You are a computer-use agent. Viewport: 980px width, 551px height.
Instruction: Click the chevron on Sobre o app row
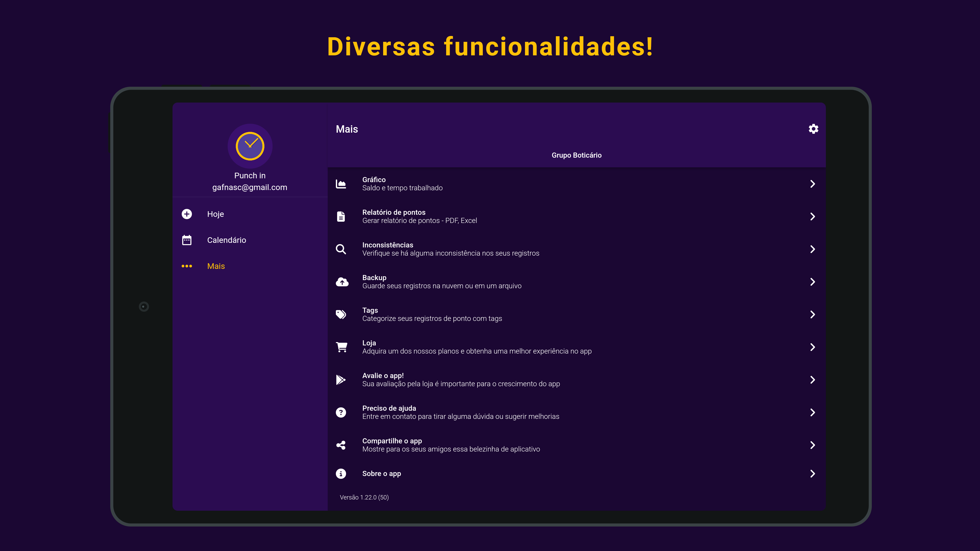(813, 473)
